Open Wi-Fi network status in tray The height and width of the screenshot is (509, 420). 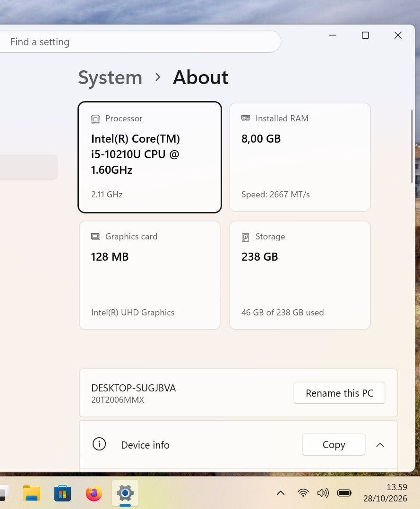(303, 493)
